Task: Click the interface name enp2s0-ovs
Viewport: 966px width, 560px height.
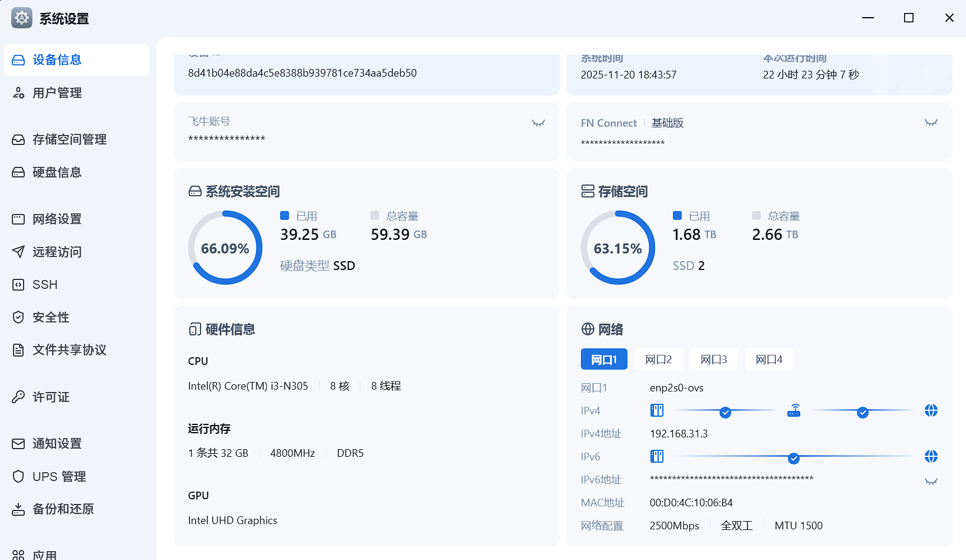Action: [676, 388]
